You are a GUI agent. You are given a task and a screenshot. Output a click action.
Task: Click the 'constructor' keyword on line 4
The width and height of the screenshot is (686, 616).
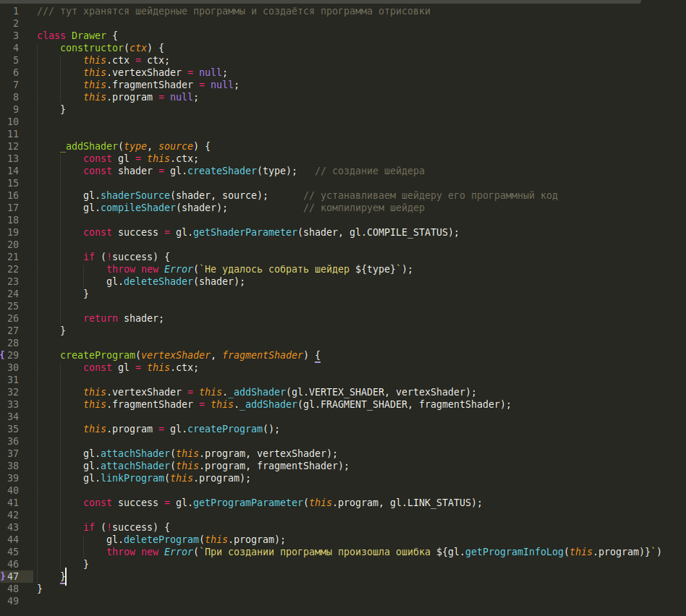click(x=93, y=48)
